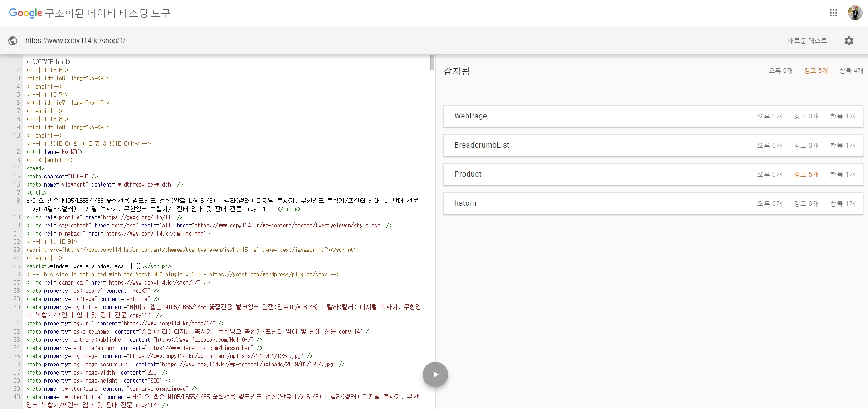Click the og:image:secure_url meta line 36
Image resolution: width=868 pixels, height=409 pixels.
pyautogui.click(x=185, y=364)
